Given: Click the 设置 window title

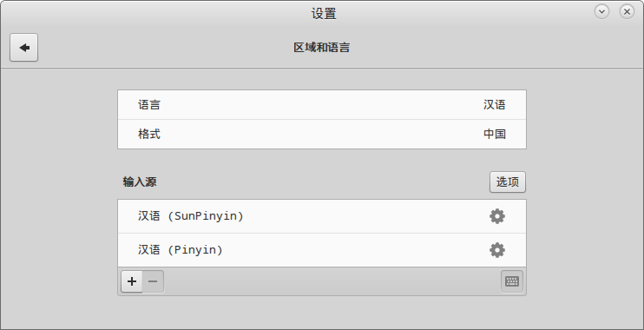Looking at the screenshot, I should [x=324, y=14].
